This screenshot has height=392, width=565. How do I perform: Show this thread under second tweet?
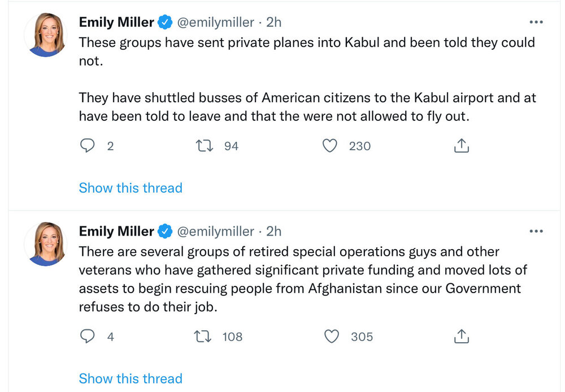[x=131, y=378]
